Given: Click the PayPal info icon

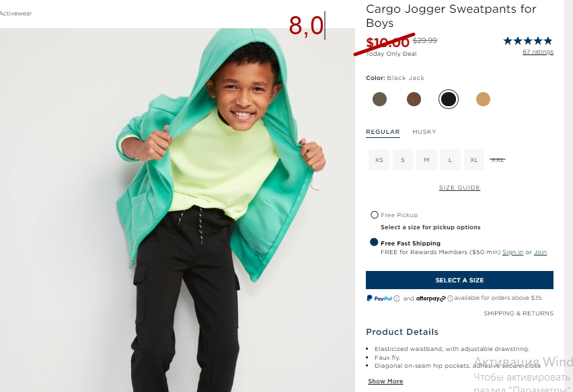Looking at the screenshot, I should 397,299.
